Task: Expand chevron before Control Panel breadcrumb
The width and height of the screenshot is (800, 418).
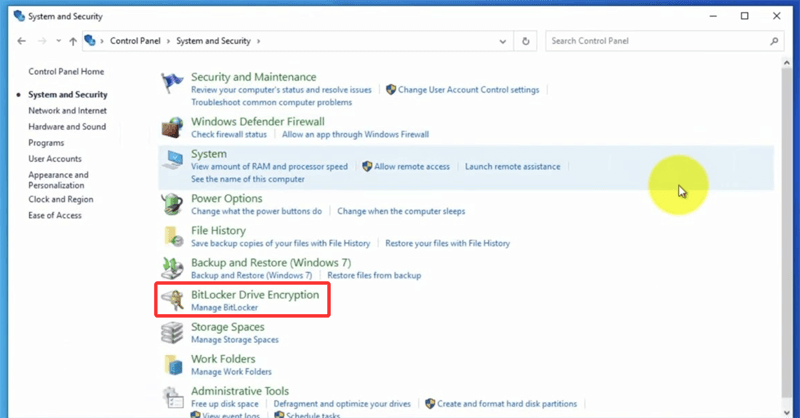Action: (x=102, y=41)
